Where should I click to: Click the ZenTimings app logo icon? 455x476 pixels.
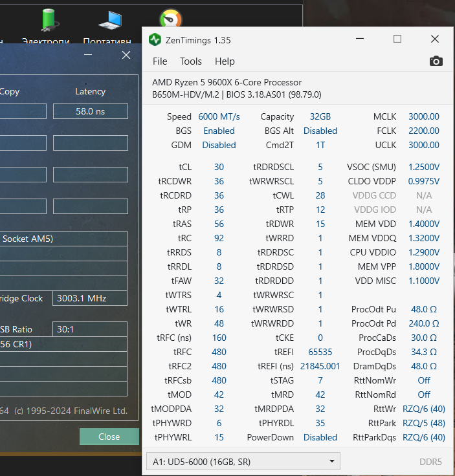click(155, 39)
